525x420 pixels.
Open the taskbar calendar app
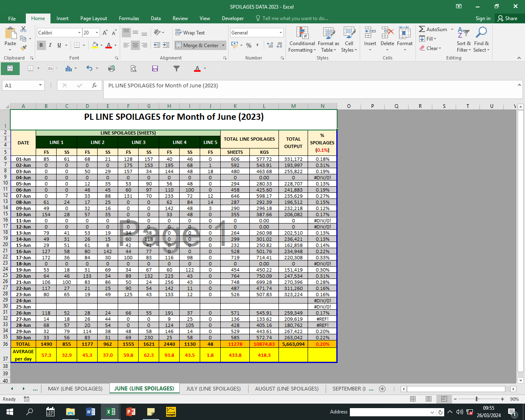coord(50,412)
